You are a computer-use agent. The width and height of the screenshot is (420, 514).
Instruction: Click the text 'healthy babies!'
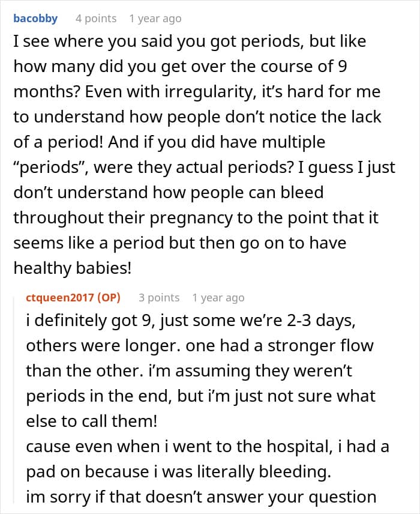point(72,268)
